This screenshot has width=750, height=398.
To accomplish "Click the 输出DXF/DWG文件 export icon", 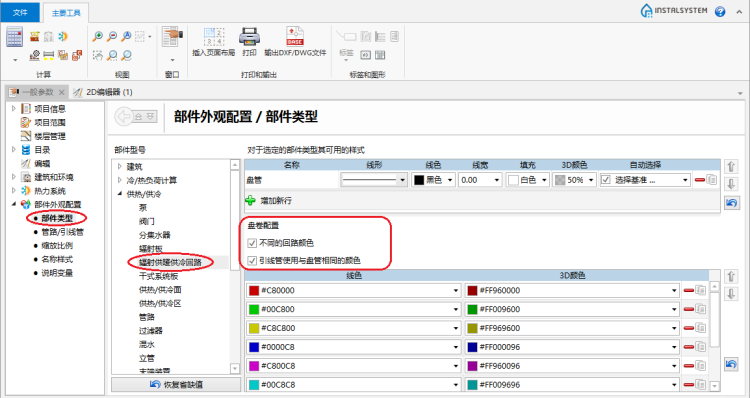I will click(x=295, y=36).
